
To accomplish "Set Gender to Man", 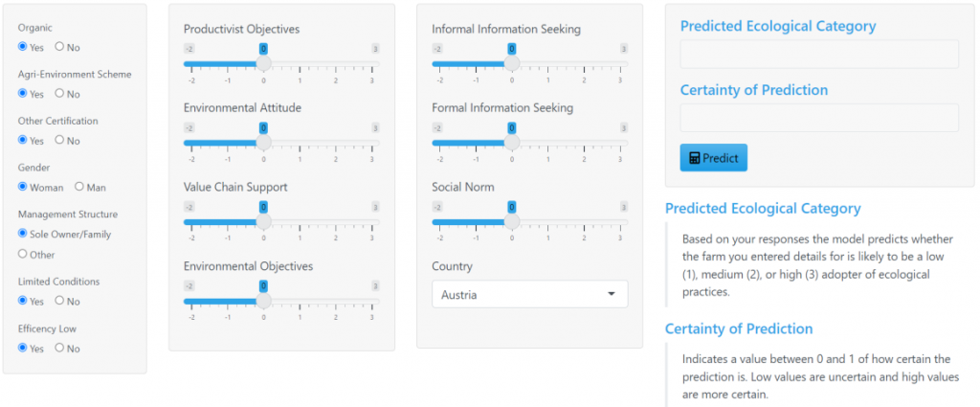I will tap(79, 188).
